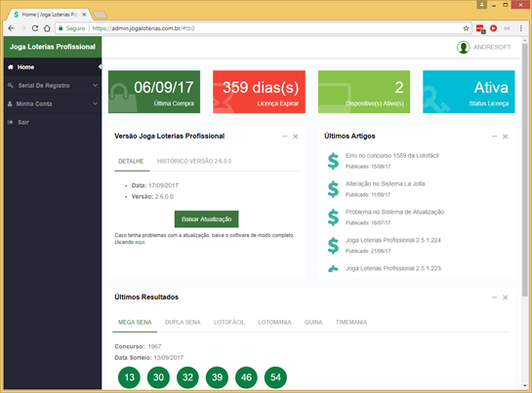Click the key icon beside Serial De Registro

coord(11,86)
